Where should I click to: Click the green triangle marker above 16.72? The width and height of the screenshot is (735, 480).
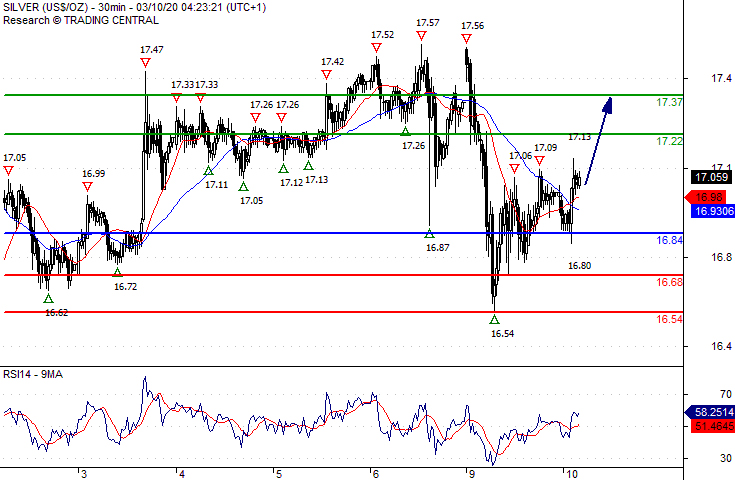click(118, 272)
